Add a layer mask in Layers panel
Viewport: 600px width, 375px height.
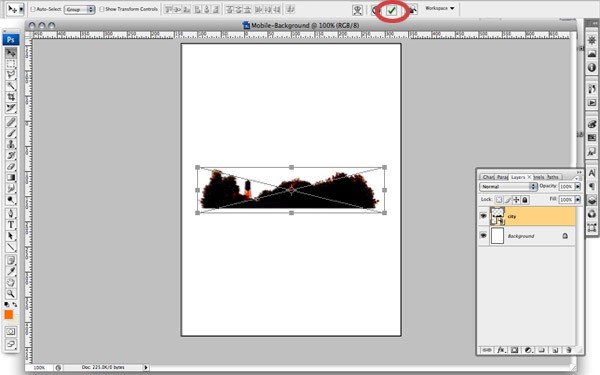(515, 350)
